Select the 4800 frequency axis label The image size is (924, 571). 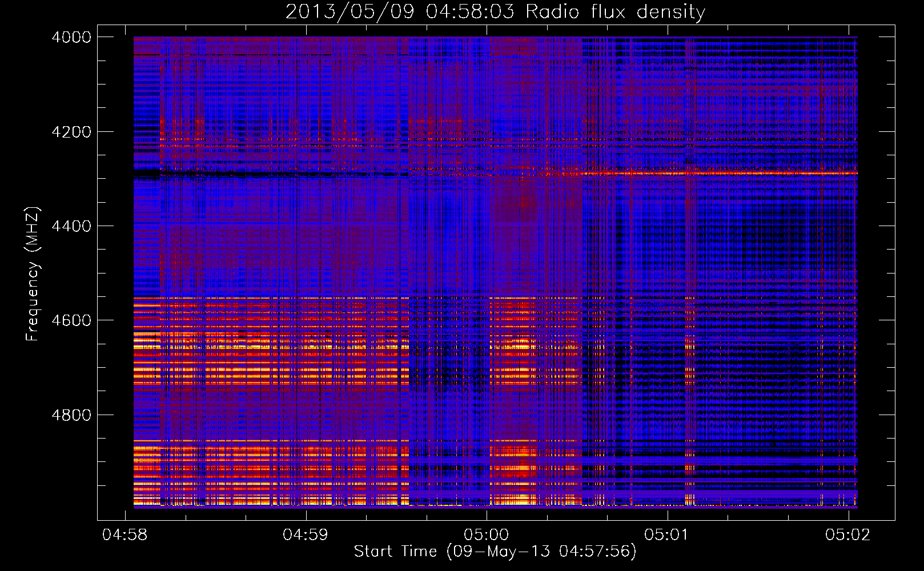click(71, 415)
